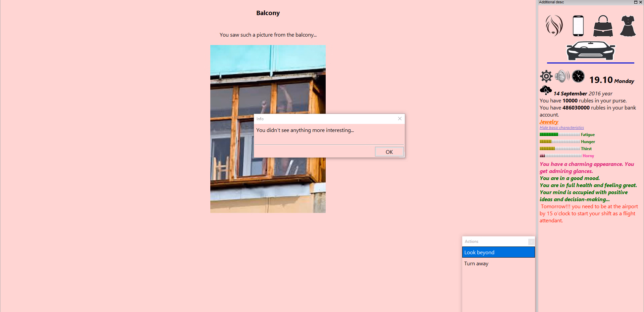Click the rain cloud weather icon
This screenshot has height=312, width=644.
[x=546, y=90]
